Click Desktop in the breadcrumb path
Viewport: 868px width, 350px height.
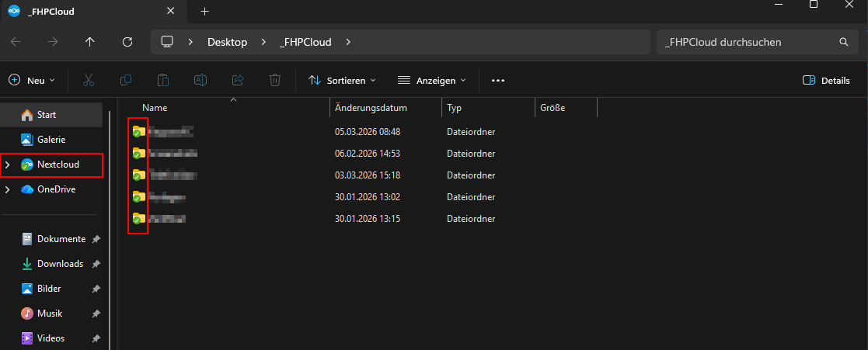pyautogui.click(x=227, y=42)
